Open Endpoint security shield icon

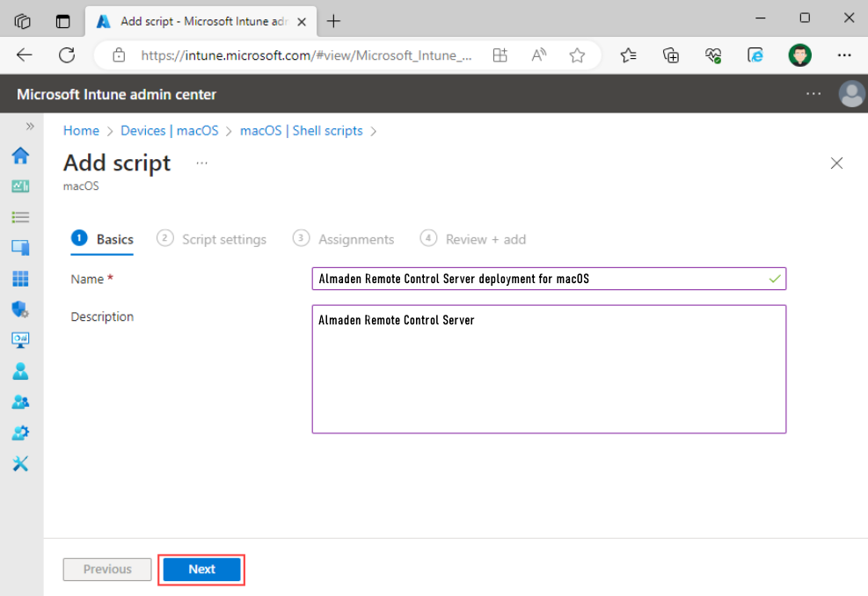pyautogui.click(x=20, y=309)
